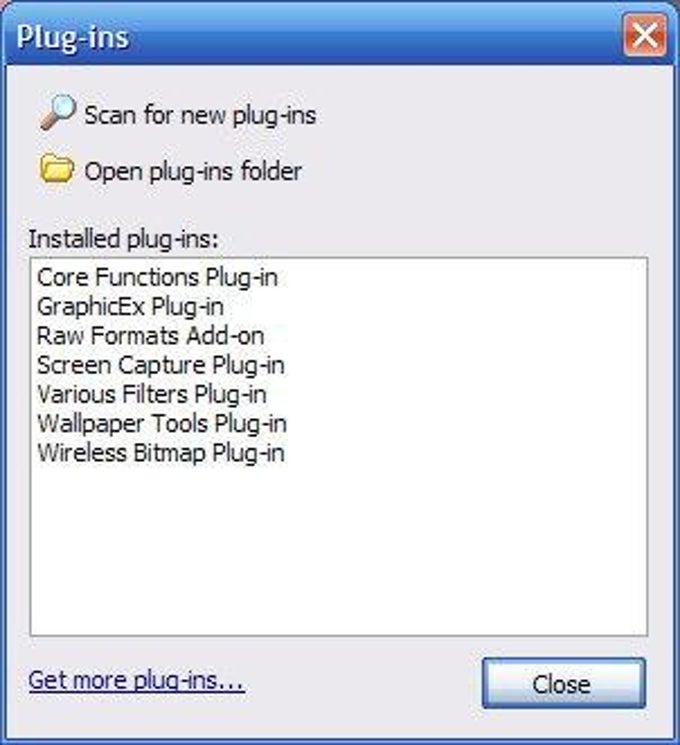The width and height of the screenshot is (680, 745).
Task: Click the 'Plug-ins' title bar text
Action: [72, 37]
